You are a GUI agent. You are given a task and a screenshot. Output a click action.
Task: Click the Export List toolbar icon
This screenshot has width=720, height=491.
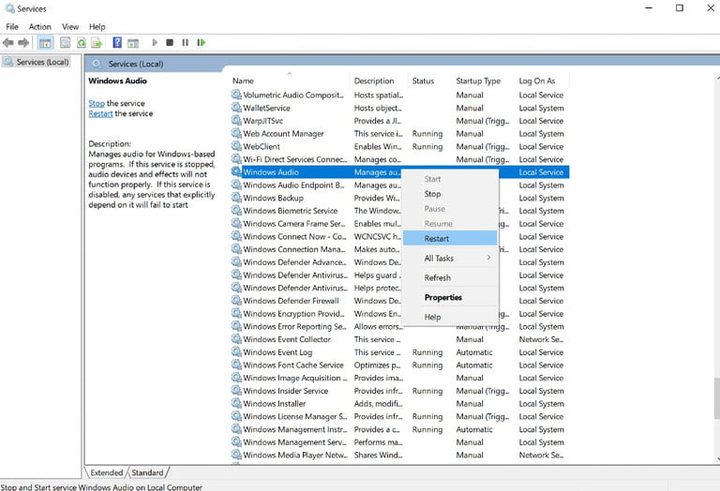(x=96, y=43)
